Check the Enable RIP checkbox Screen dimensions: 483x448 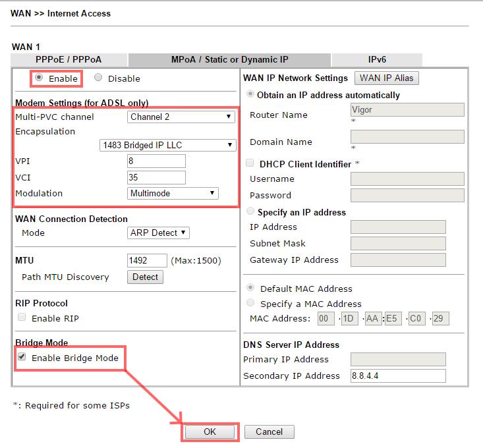tap(22, 318)
